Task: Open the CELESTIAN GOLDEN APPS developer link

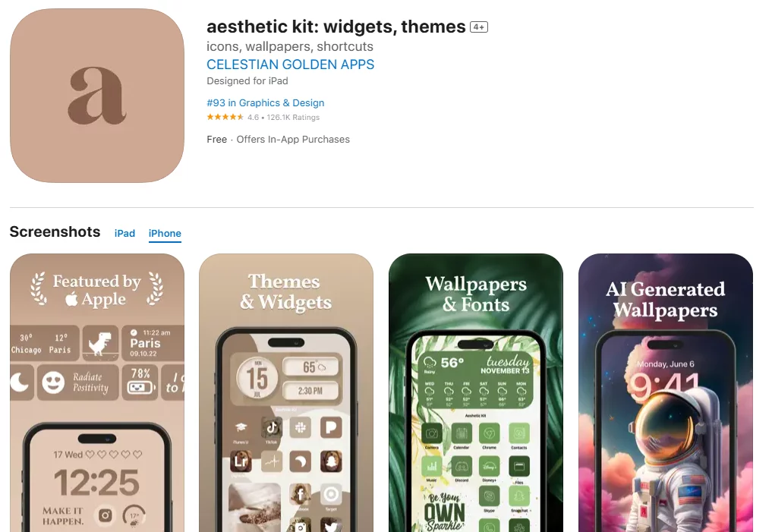Action: (x=290, y=65)
